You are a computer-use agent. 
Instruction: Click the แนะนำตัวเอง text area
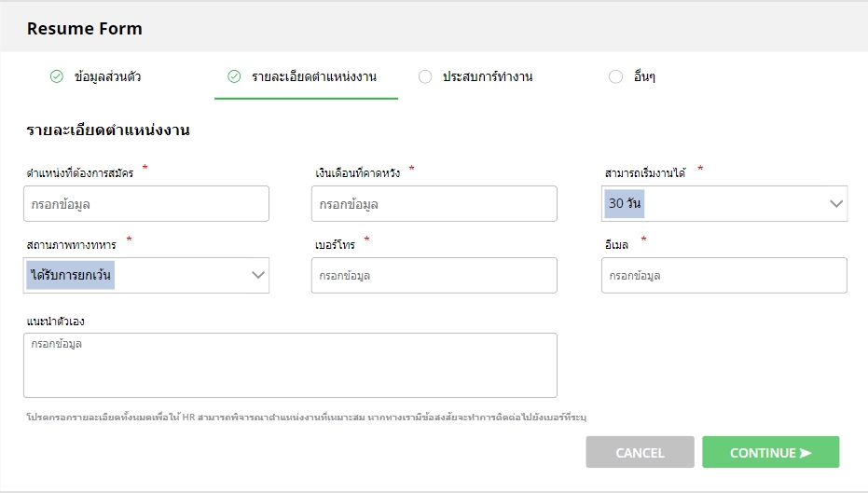pos(290,365)
